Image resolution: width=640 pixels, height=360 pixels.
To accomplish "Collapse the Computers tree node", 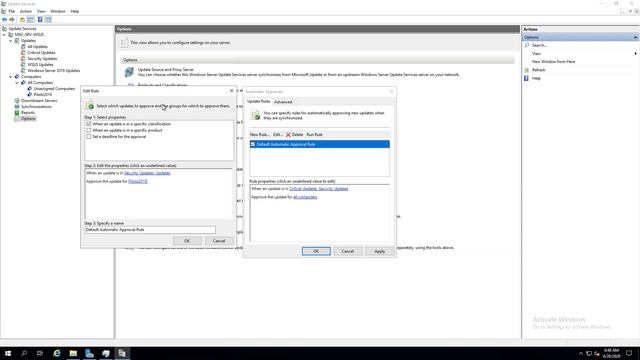I will point(11,77).
